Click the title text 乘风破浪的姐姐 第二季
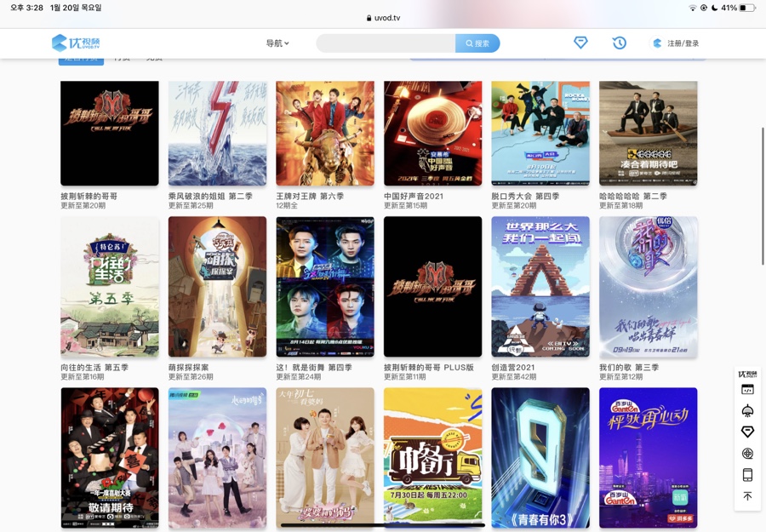This screenshot has height=532, width=766. pyautogui.click(x=210, y=196)
